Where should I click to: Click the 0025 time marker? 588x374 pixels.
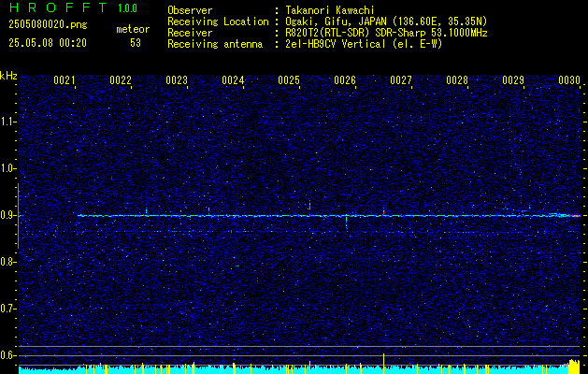[x=289, y=80]
